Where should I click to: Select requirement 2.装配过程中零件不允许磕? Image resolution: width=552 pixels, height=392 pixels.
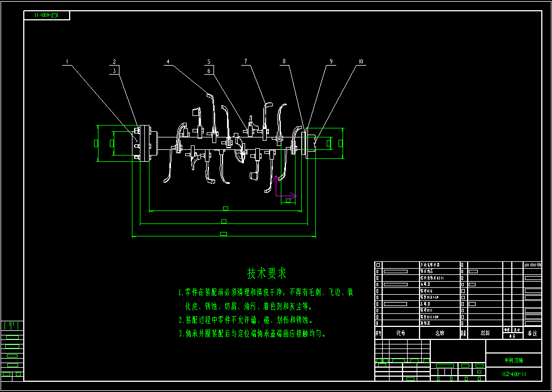coord(245,320)
